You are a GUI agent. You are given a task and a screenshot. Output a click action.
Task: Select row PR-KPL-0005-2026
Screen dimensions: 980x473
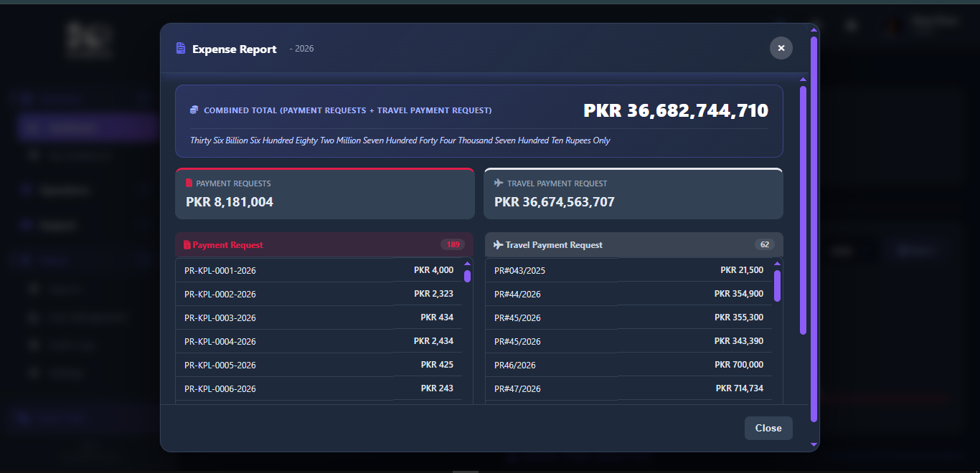coord(319,365)
